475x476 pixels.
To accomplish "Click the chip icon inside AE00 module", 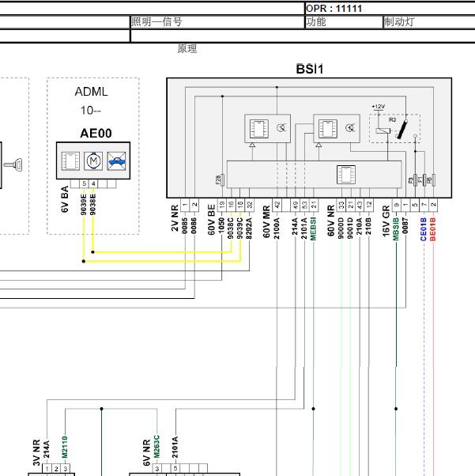I will [x=70, y=161].
